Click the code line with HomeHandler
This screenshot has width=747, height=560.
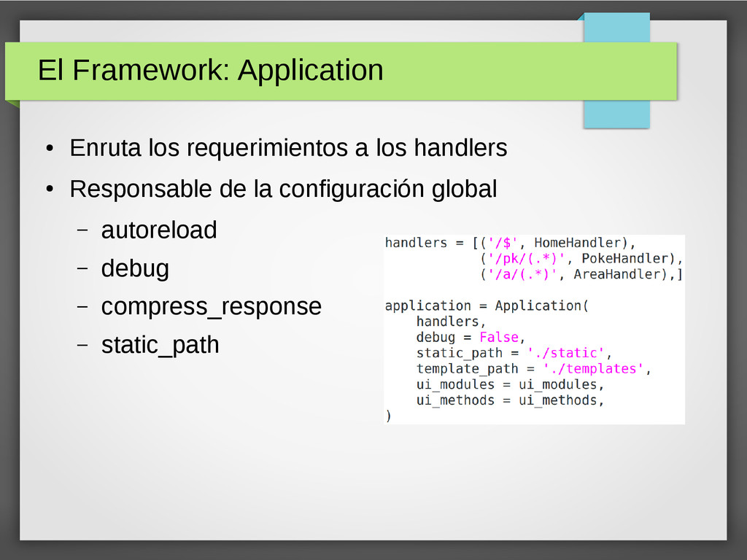coord(510,243)
